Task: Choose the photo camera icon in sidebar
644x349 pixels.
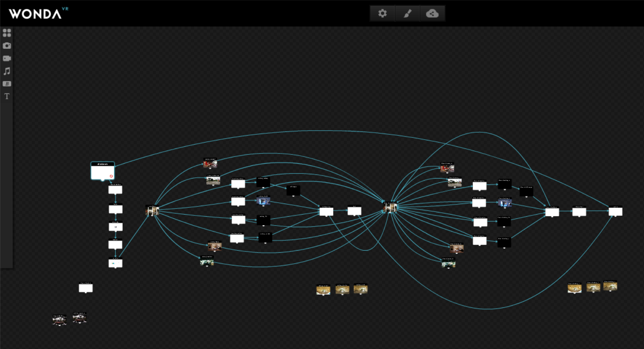Action: point(7,45)
